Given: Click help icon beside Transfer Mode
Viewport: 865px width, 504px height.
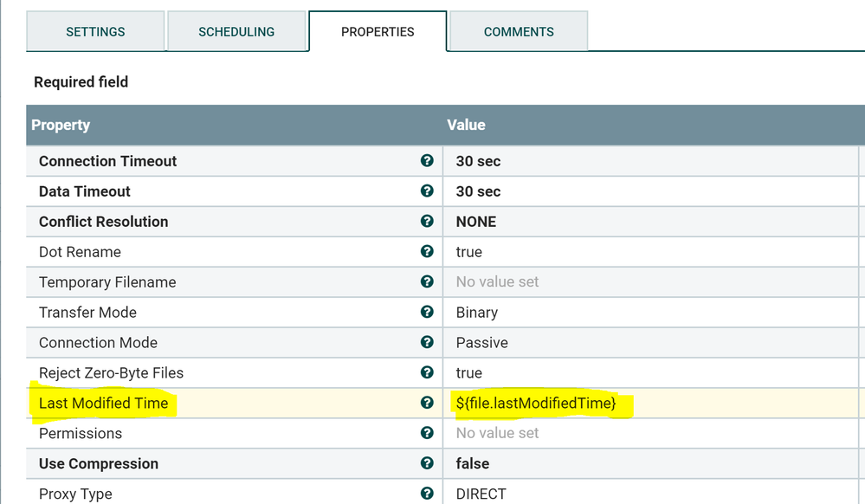Looking at the screenshot, I should pos(427,312).
